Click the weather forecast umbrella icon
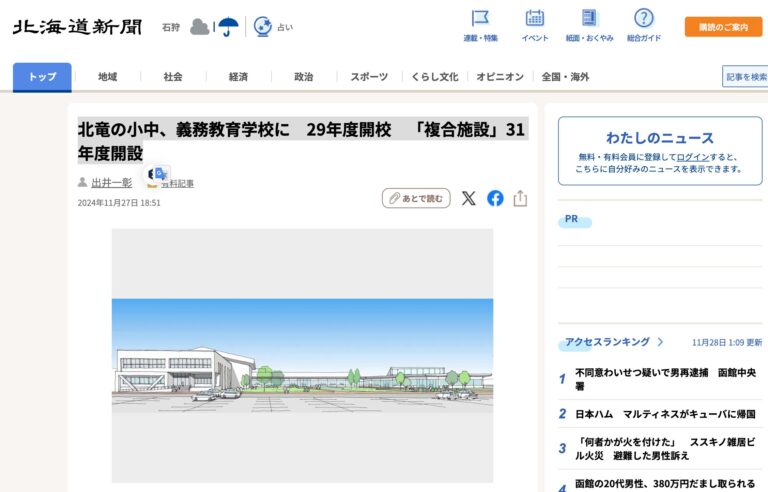768x492 pixels. click(229, 26)
